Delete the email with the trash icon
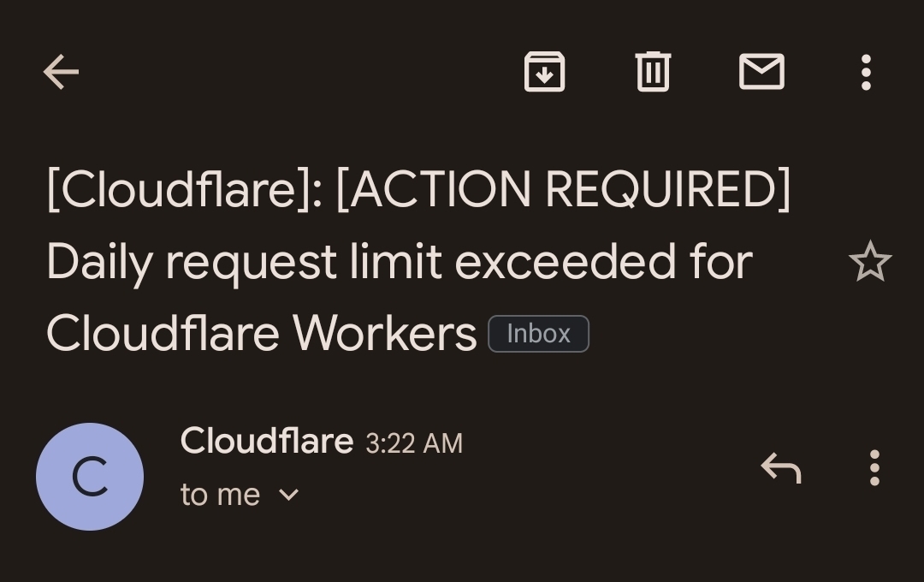The height and width of the screenshot is (582, 924). tap(653, 72)
